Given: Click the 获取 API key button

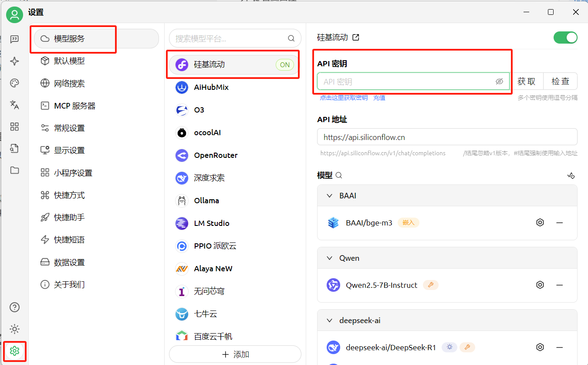Looking at the screenshot, I should point(527,82).
